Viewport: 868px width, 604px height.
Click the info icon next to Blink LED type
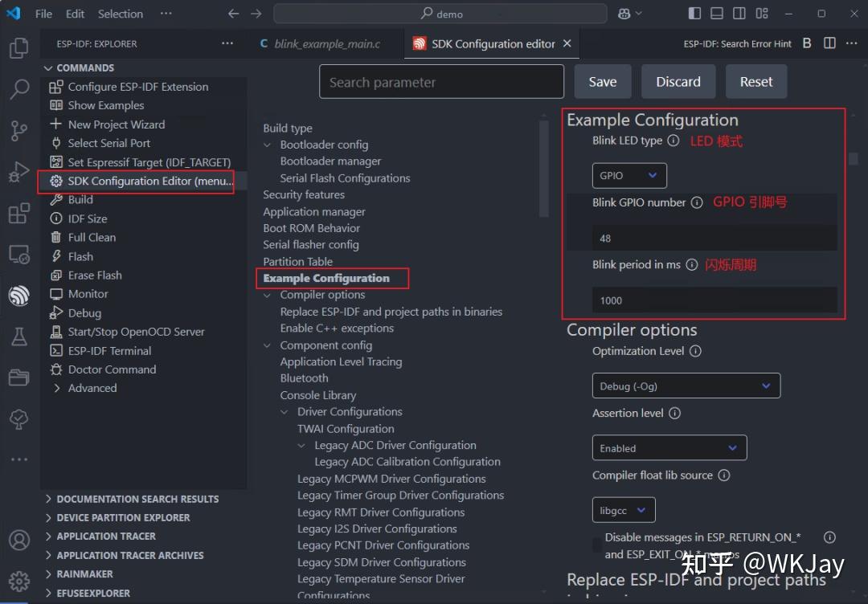pos(672,138)
